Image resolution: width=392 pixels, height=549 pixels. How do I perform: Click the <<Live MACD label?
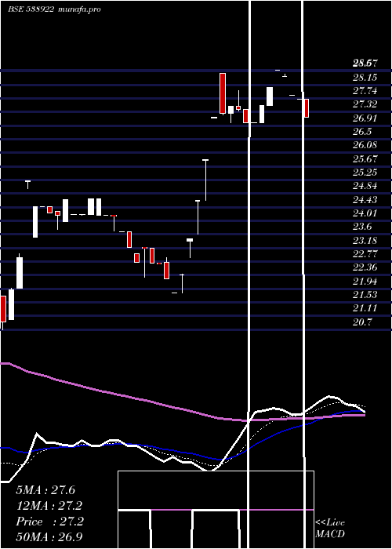(x=330, y=528)
